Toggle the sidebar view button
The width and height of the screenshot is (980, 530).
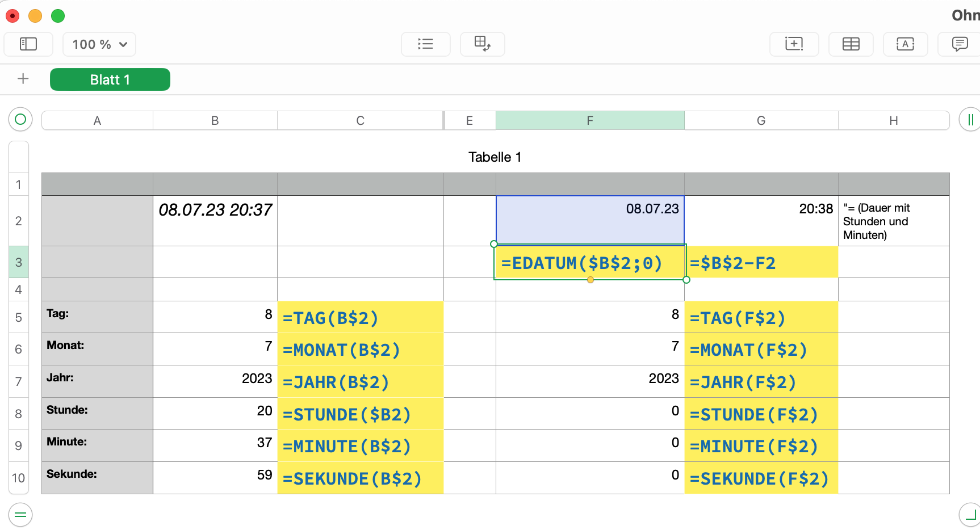pyautogui.click(x=28, y=44)
